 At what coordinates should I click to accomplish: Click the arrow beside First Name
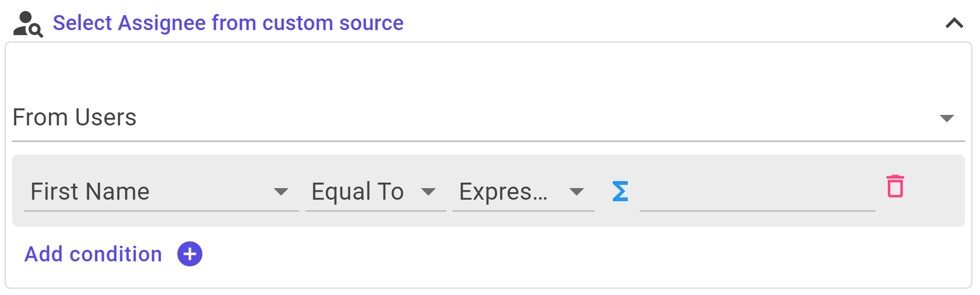point(281,192)
